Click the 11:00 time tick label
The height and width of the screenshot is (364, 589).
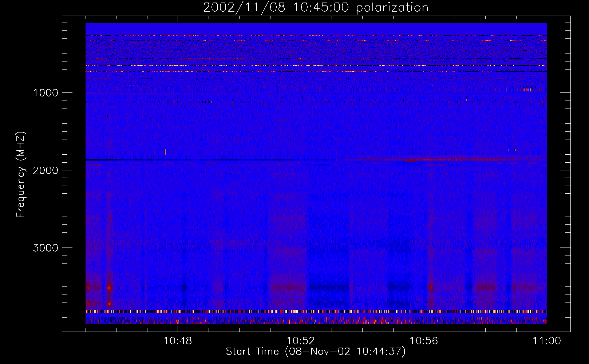click(547, 341)
